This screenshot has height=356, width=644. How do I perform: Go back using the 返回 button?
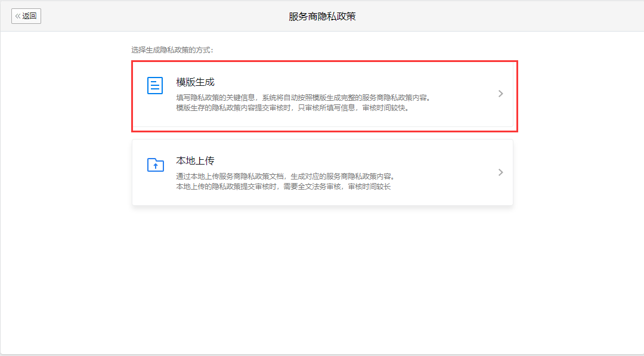[26, 16]
